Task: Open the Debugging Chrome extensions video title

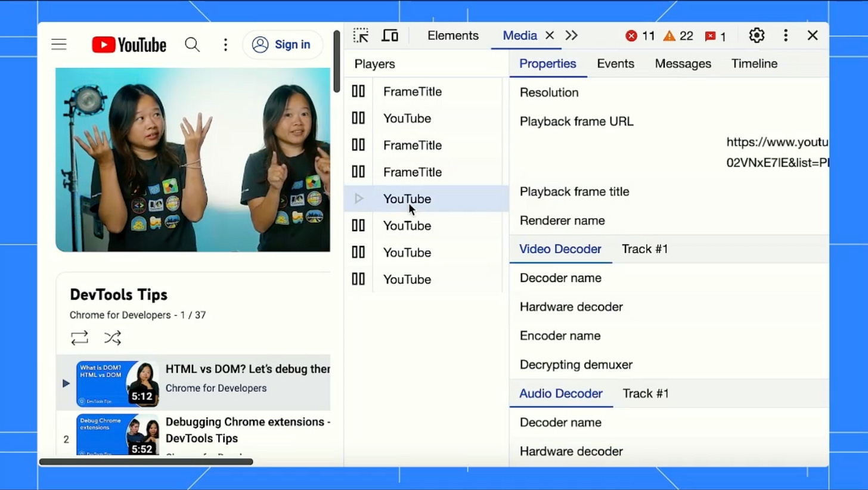Action: tap(247, 430)
